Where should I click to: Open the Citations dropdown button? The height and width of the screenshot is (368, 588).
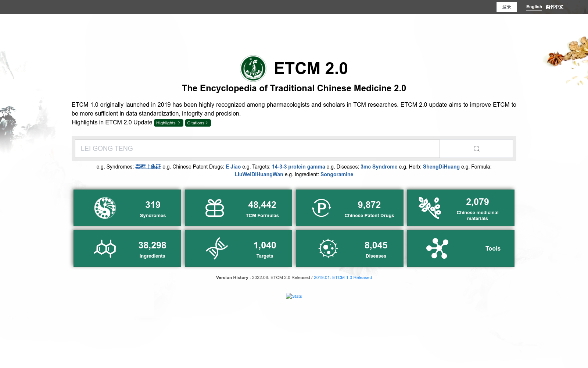[x=198, y=123]
